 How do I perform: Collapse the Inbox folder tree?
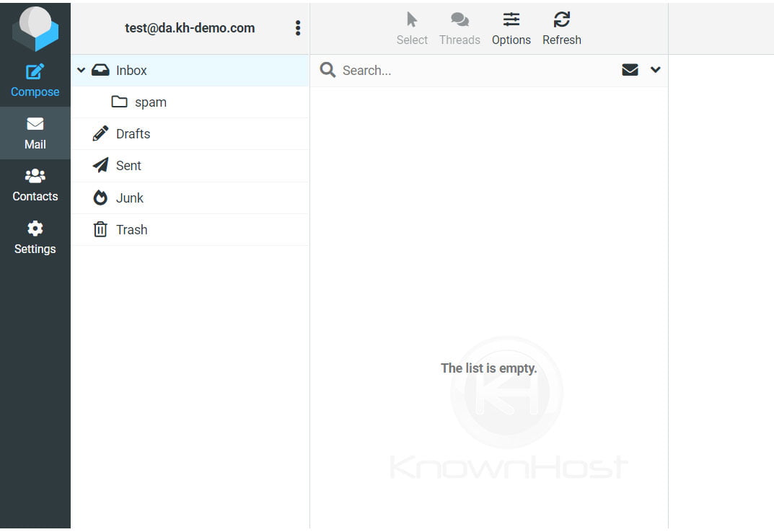tap(81, 70)
